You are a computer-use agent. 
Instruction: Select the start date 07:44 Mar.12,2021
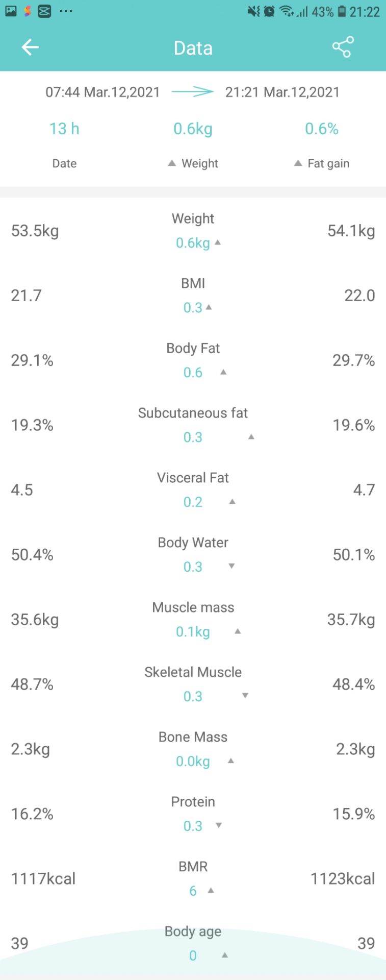point(102,92)
